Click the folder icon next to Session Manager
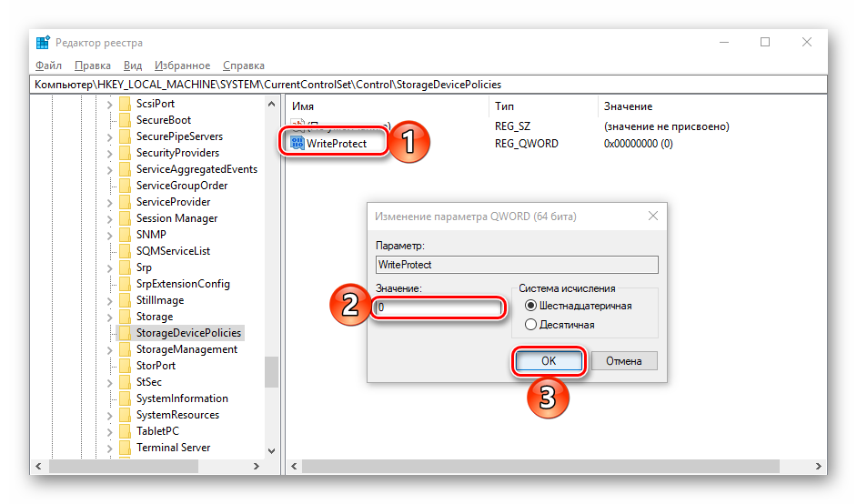Image resolution: width=857 pixels, height=504 pixels. point(124,218)
